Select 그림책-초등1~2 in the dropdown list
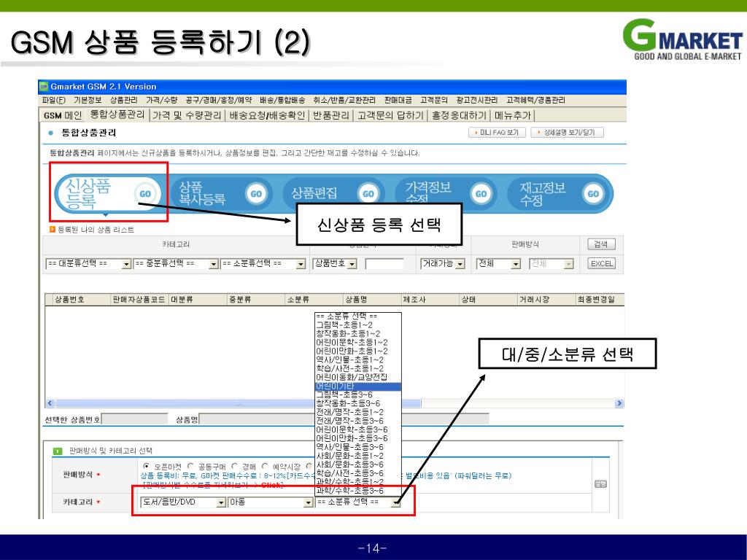Screen dimensions: 747x560 pos(357,324)
